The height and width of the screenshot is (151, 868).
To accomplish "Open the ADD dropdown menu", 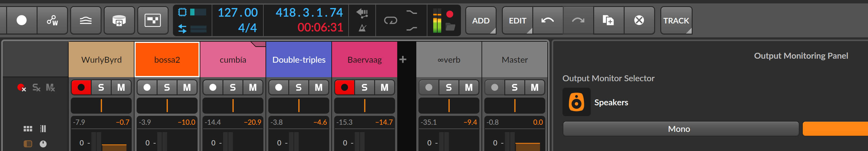I will tap(481, 21).
